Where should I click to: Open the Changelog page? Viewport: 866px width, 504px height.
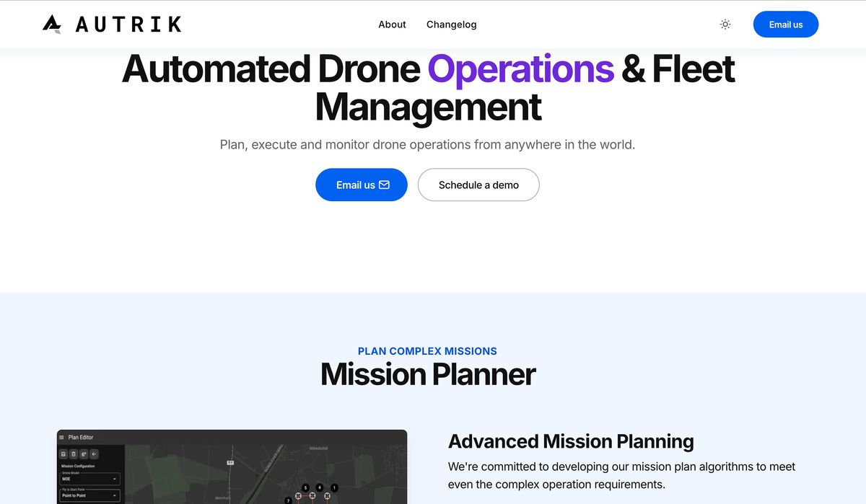click(x=451, y=25)
